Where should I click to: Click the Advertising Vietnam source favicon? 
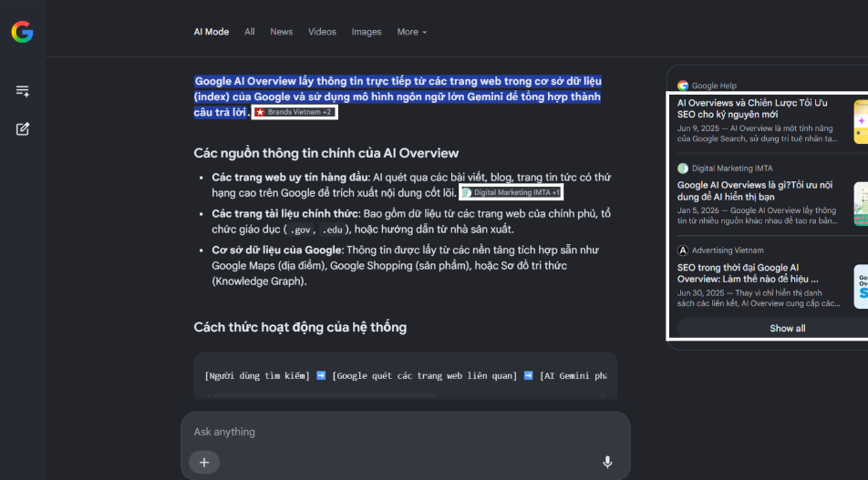(x=683, y=250)
